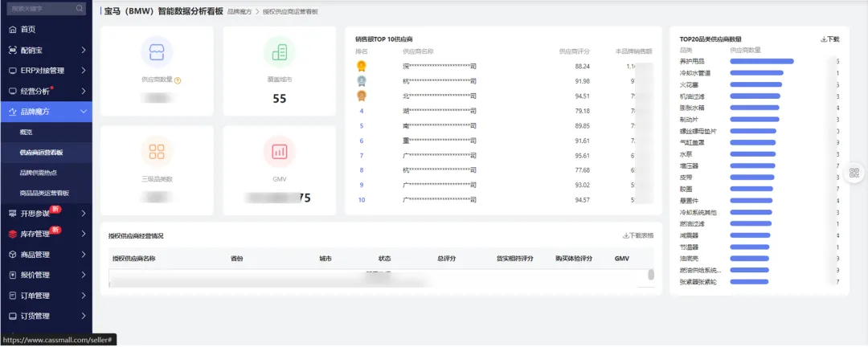Expand the 商品管理 menu arrow

[x=83, y=255]
